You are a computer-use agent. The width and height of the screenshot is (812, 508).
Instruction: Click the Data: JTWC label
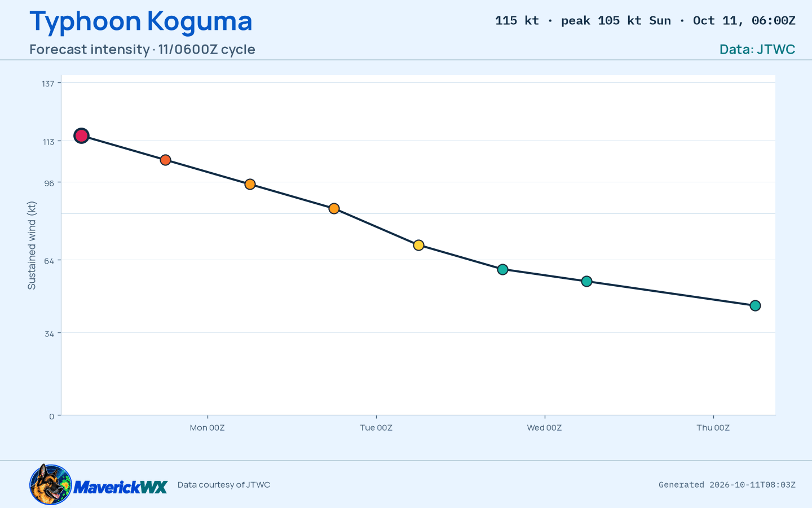click(757, 49)
